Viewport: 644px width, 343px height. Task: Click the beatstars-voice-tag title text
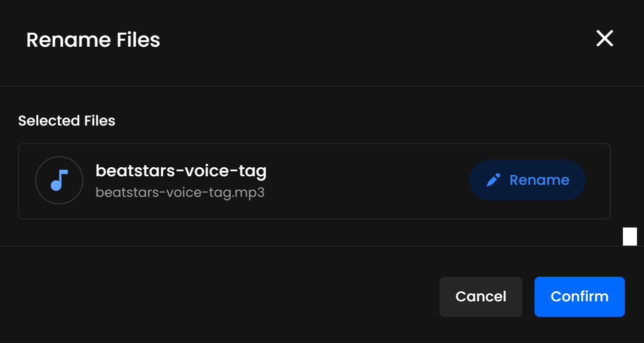point(181,171)
